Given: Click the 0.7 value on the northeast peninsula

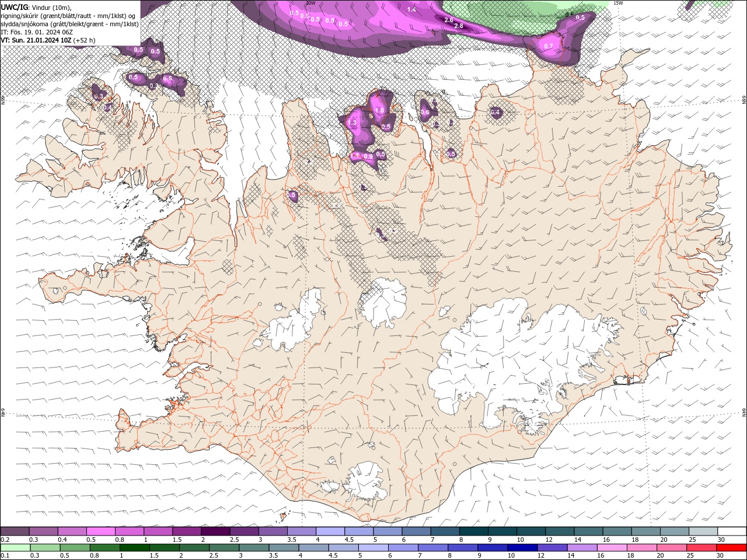Looking at the screenshot, I should pyautogui.click(x=549, y=46).
